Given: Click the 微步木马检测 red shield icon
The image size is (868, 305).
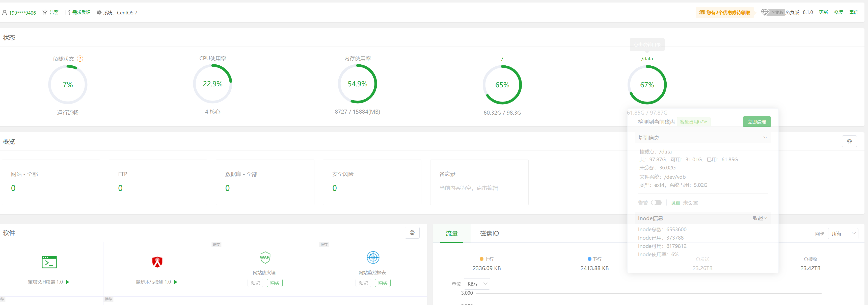Looking at the screenshot, I should pos(157,262).
